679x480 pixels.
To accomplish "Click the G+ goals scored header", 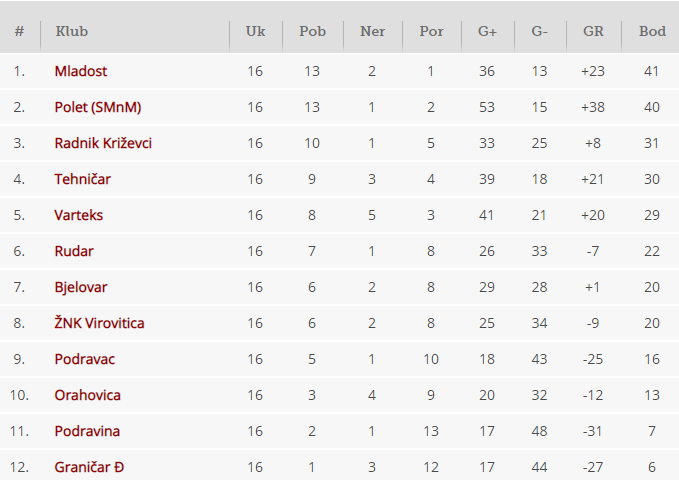I will tap(487, 31).
